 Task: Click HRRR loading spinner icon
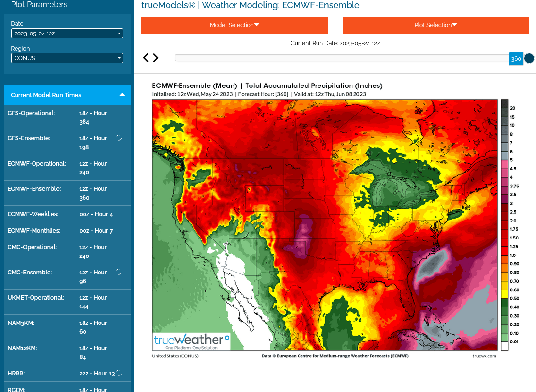coord(119,373)
